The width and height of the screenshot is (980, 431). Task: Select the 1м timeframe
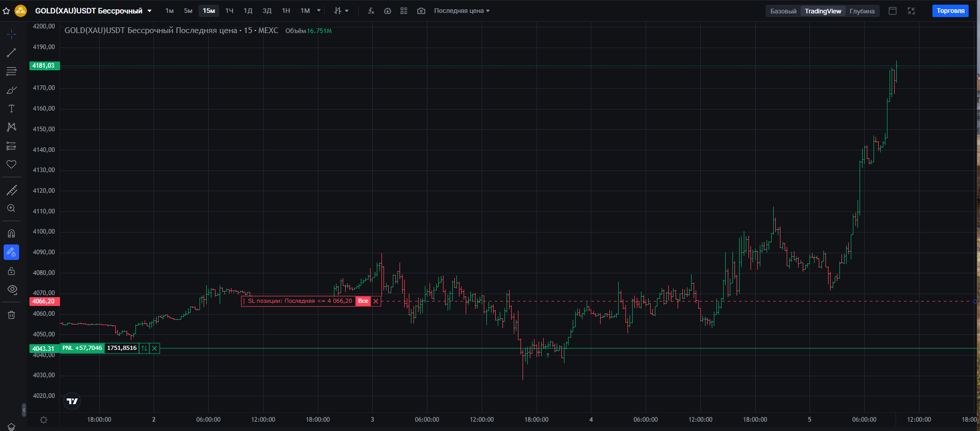170,11
